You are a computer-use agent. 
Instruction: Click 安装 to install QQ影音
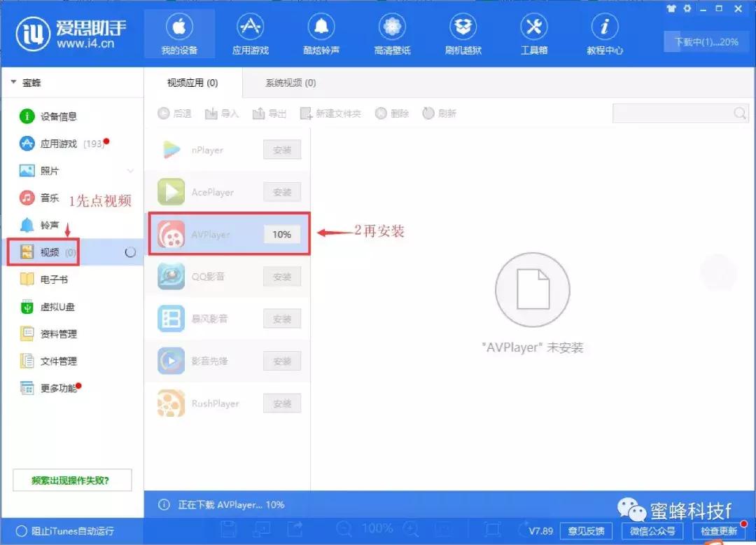coord(281,276)
